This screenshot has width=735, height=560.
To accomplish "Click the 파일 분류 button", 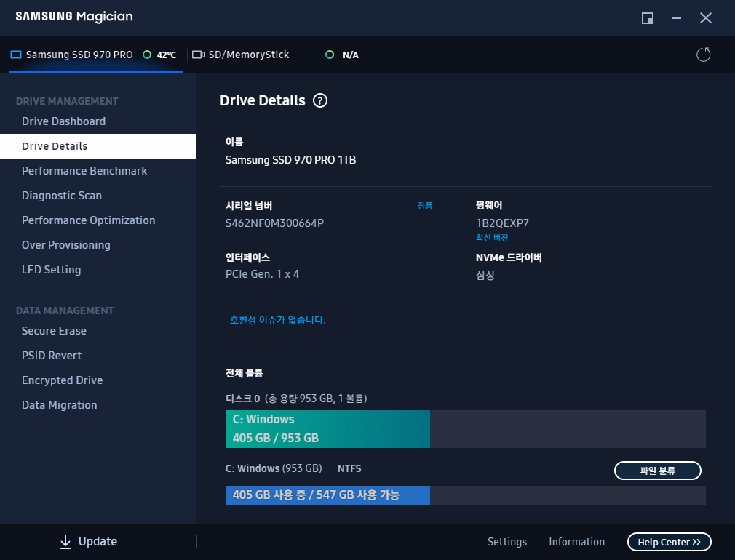I will coord(658,471).
